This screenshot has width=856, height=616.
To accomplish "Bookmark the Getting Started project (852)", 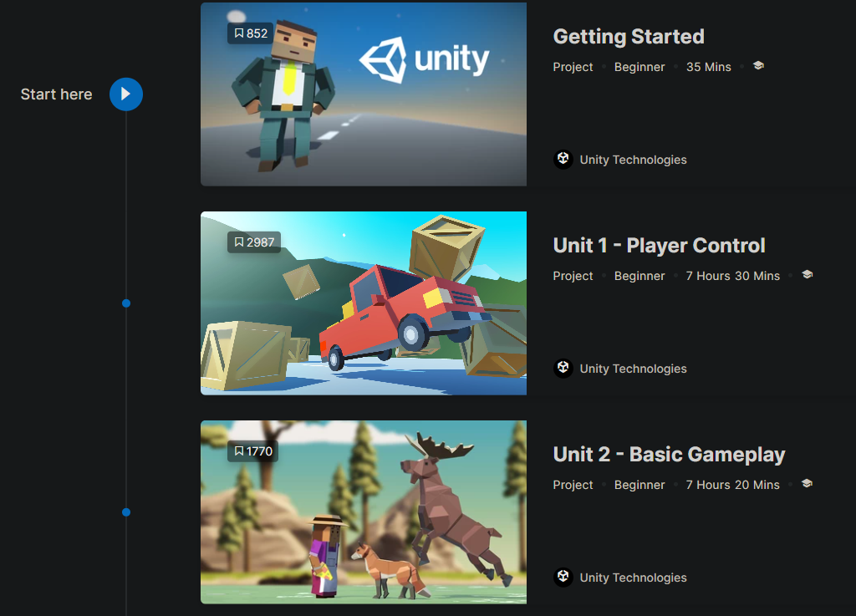I will pyautogui.click(x=251, y=33).
